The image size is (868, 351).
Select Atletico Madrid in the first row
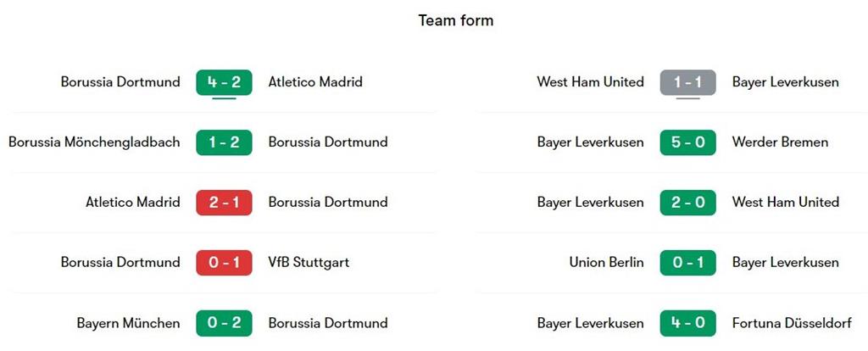pyautogui.click(x=315, y=82)
